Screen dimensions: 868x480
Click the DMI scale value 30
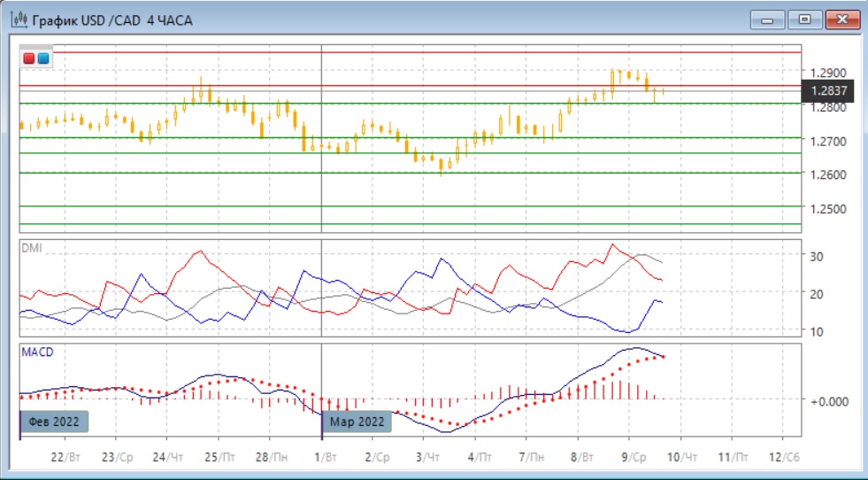click(818, 257)
